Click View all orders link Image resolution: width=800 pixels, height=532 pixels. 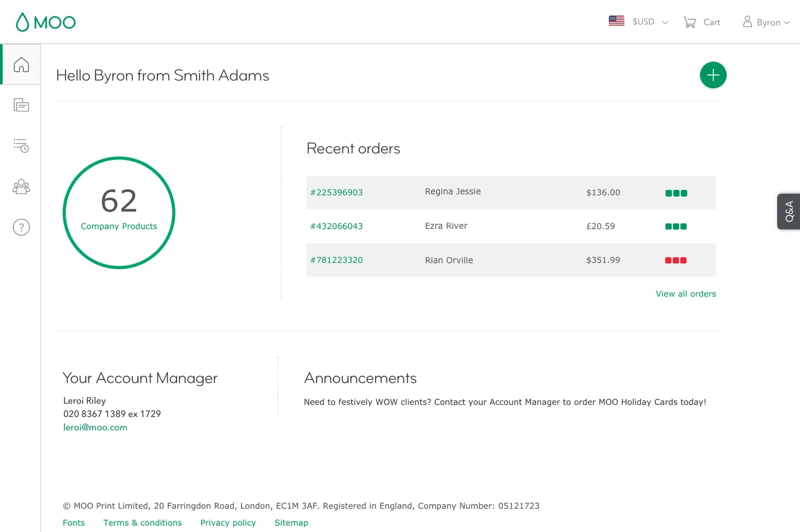point(686,294)
